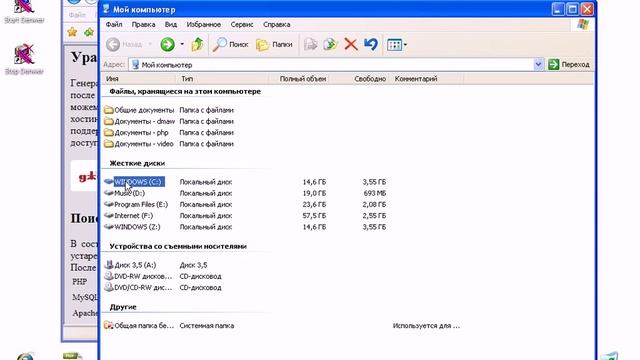Go up one folder level icon

pos(198,44)
